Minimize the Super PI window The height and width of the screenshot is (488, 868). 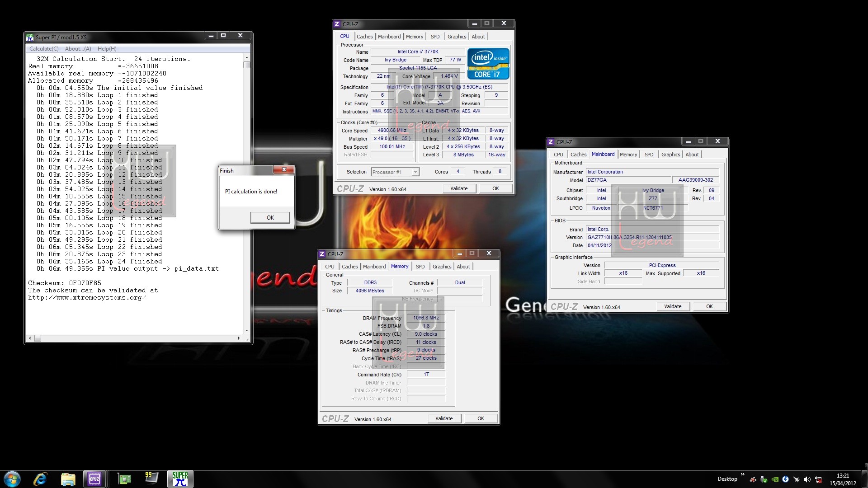[x=211, y=36]
